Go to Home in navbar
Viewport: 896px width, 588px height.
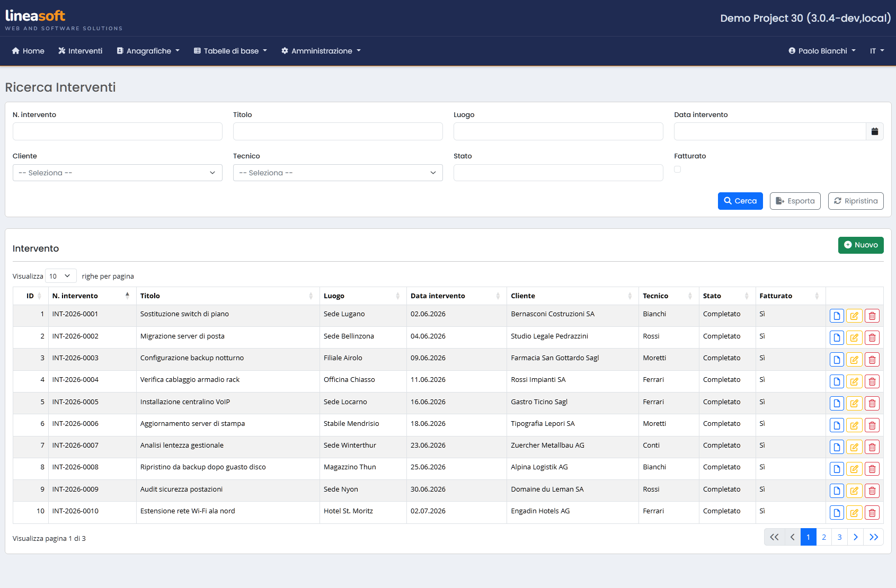coord(28,51)
